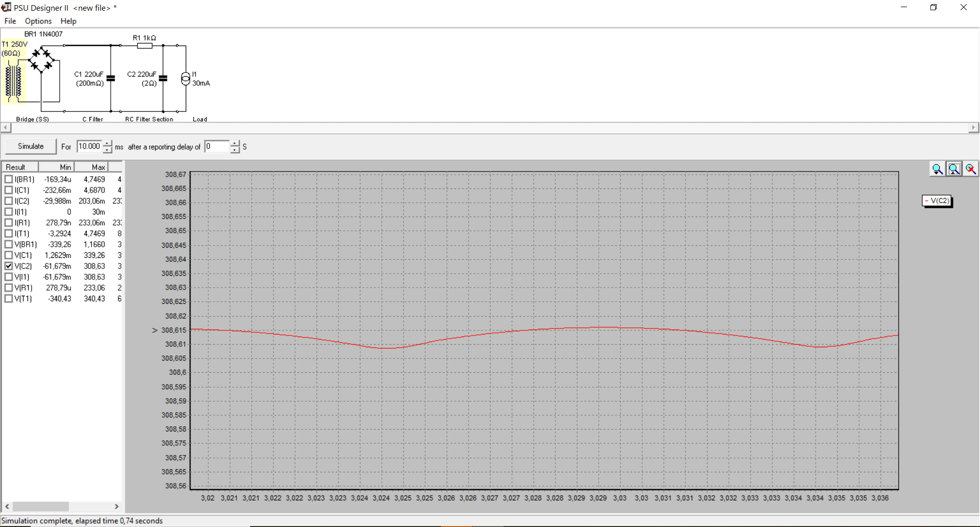
Task: Enable the V(I1) trace checkbox
Action: [9, 277]
